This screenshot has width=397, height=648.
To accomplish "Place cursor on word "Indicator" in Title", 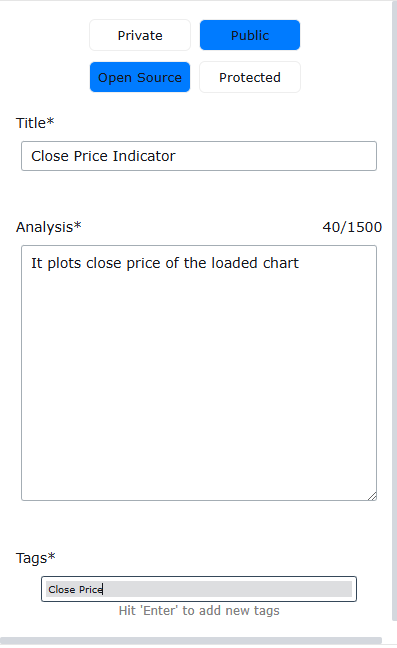I will pyautogui.click(x=144, y=156).
